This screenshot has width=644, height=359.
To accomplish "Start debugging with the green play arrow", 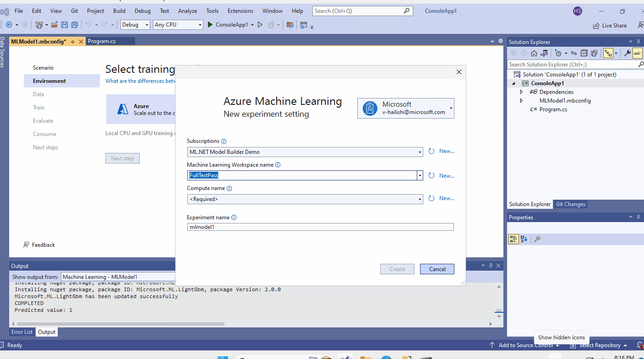I will (x=210, y=25).
